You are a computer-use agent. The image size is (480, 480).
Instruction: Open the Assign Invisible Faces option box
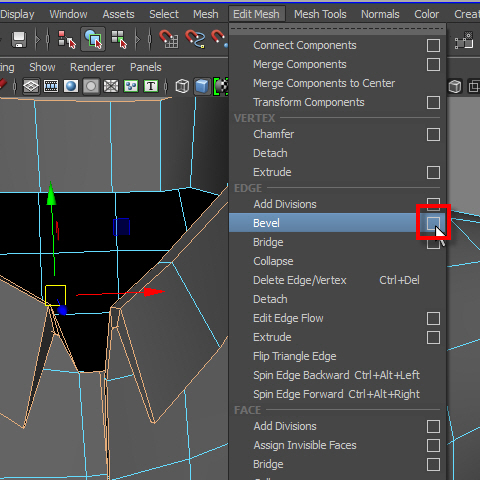433,445
